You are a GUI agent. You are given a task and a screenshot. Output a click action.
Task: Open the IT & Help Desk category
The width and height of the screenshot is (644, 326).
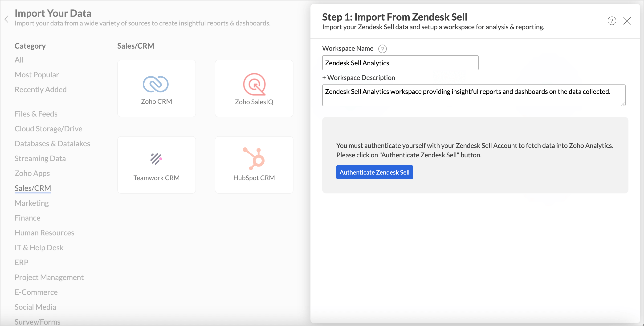click(x=39, y=247)
